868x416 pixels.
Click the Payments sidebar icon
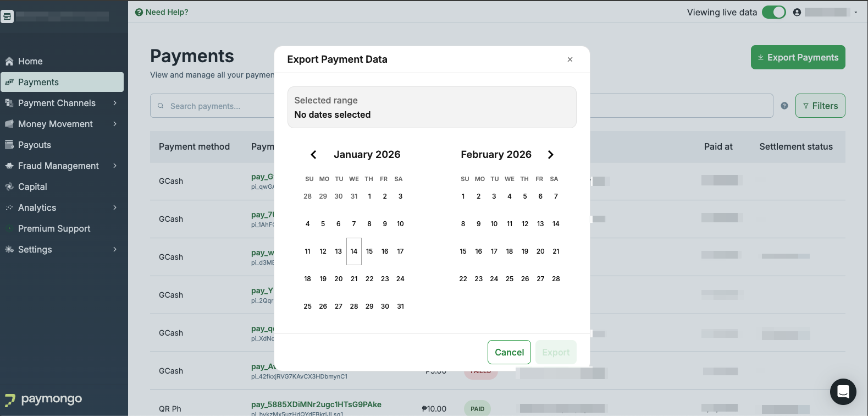point(9,82)
